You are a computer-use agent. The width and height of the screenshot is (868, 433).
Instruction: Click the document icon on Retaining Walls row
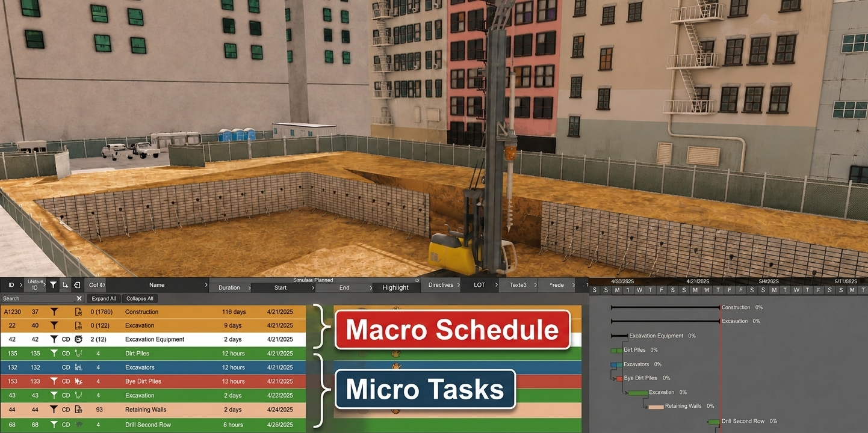[x=78, y=410]
